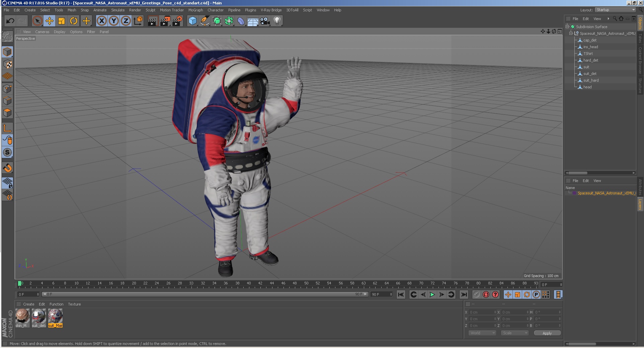Click Make Editable icon in left toolbar
Screen dimensions: 644x348
click(7, 36)
